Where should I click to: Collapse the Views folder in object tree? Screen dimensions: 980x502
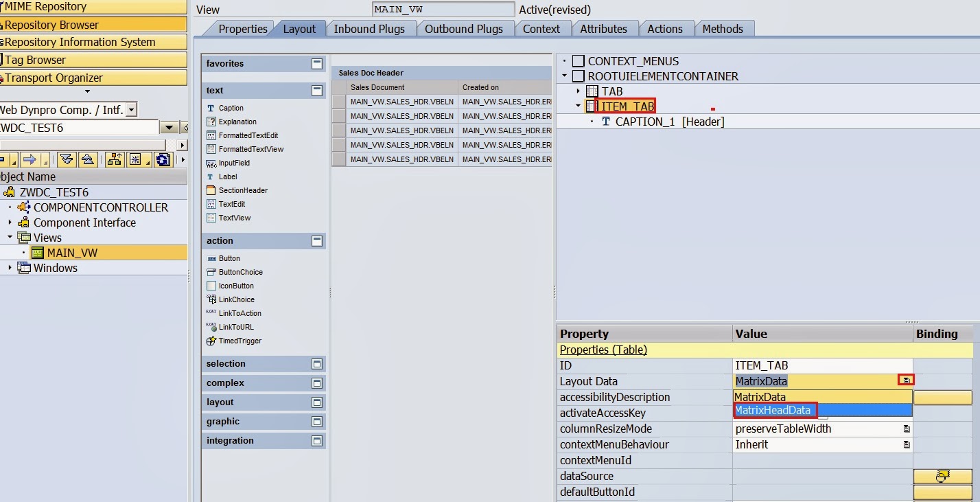(10, 238)
